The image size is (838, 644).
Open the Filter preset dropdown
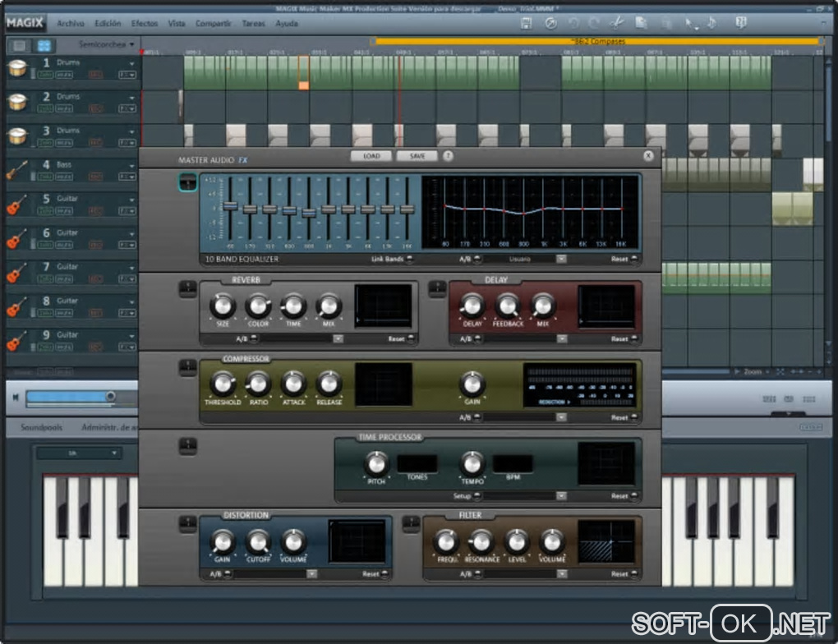point(562,574)
